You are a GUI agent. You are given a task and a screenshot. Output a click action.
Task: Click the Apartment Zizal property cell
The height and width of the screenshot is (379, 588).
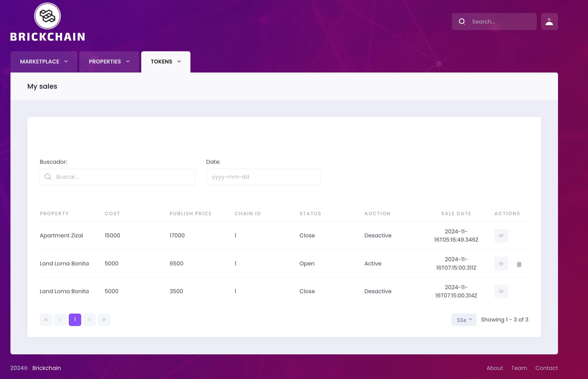click(x=61, y=235)
